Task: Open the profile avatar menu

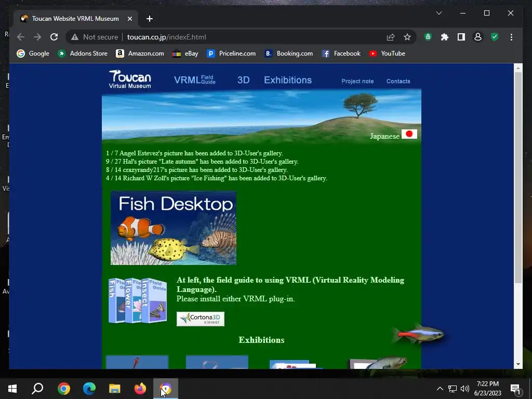Action: coord(478,37)
